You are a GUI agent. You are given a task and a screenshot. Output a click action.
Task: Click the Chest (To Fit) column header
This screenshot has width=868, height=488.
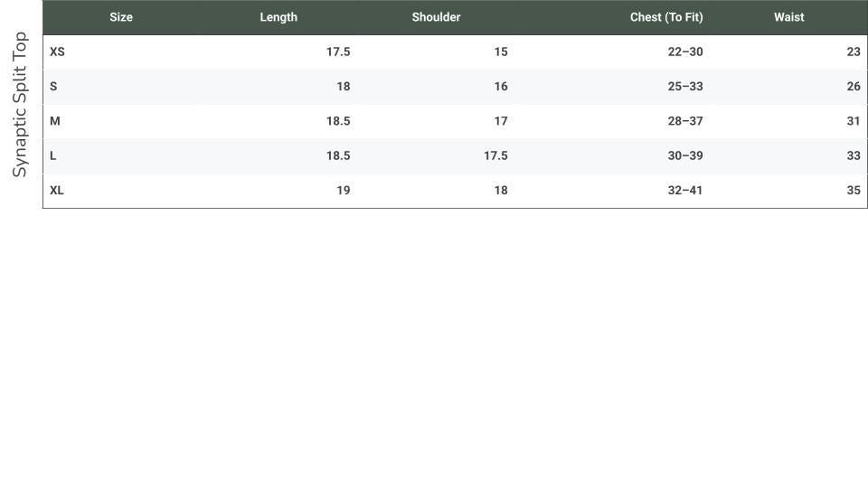(666, 17)
